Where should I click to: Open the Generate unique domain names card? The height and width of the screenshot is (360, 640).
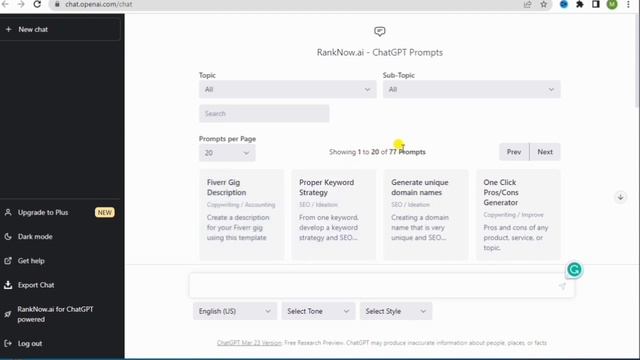tap(426, 214)
